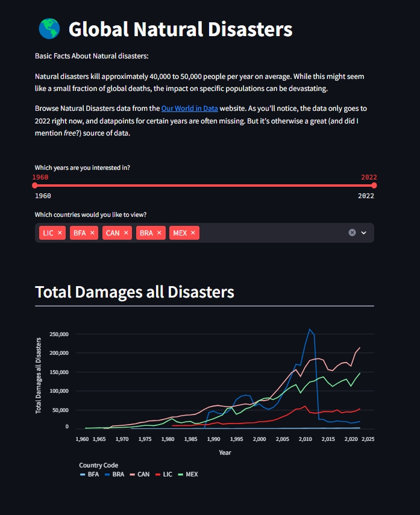
Task: Toggle the LIC series in chart legend
Action: pyautogui.click(x=164, y=474)
